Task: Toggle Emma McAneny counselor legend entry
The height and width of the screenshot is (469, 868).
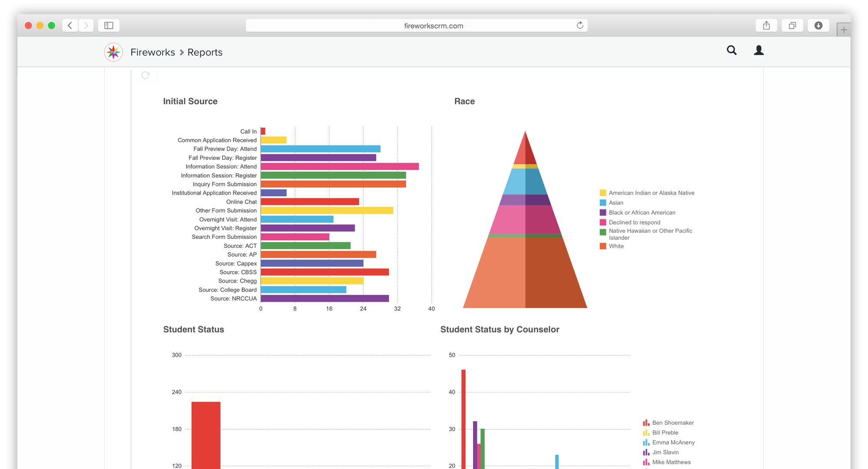Action: [673, 443]
